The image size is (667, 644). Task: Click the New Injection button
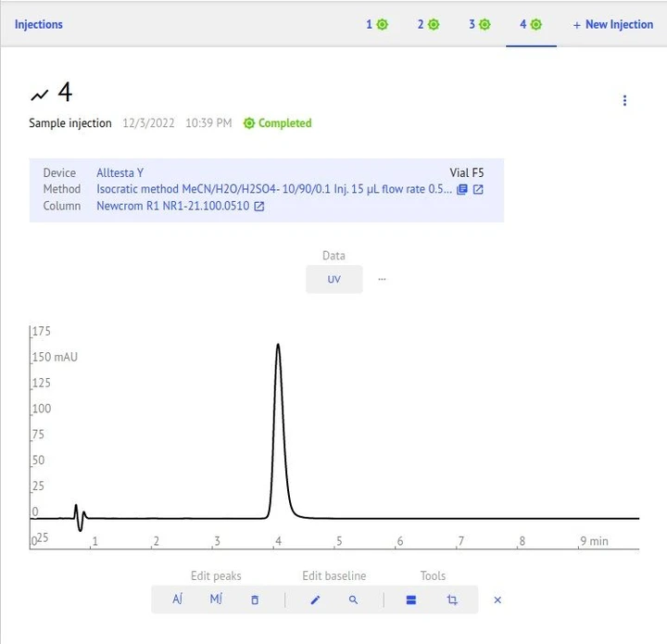point(613,25)
